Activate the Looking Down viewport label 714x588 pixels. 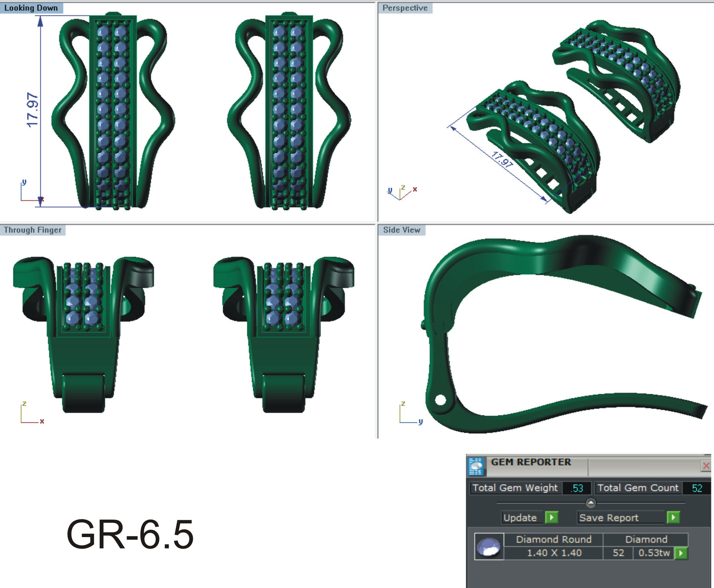pos(31,8)
